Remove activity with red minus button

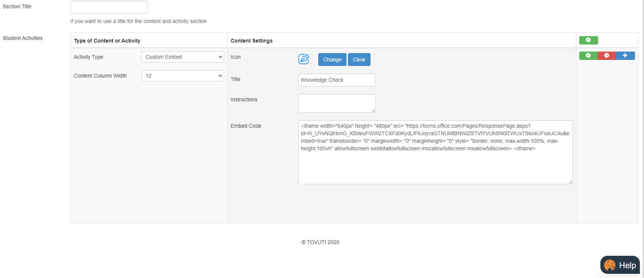click(607, 56)
